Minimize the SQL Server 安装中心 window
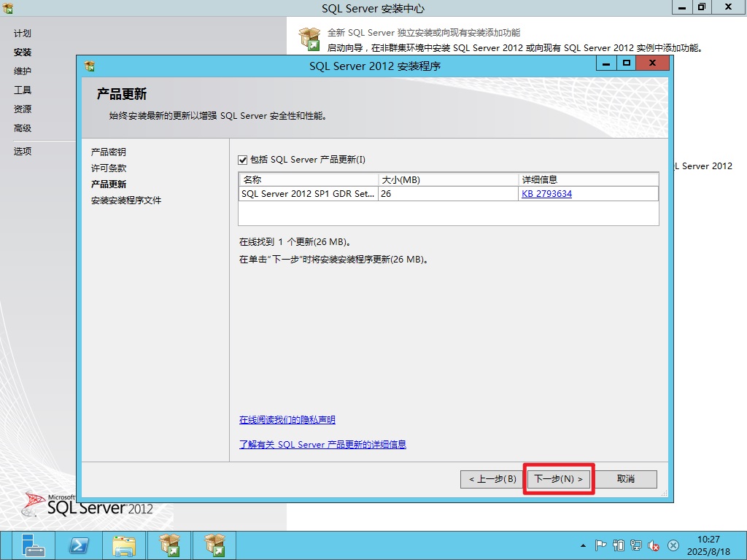 [x=682, y=7]
